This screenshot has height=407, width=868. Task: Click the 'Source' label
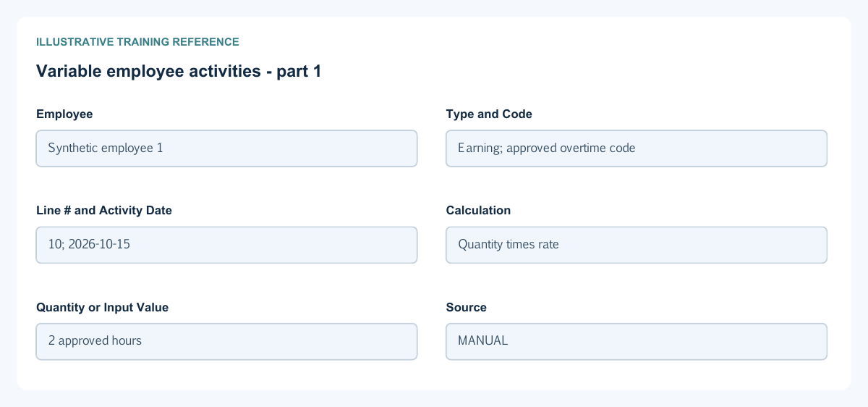pyautogui.click(x=467, y=307)
